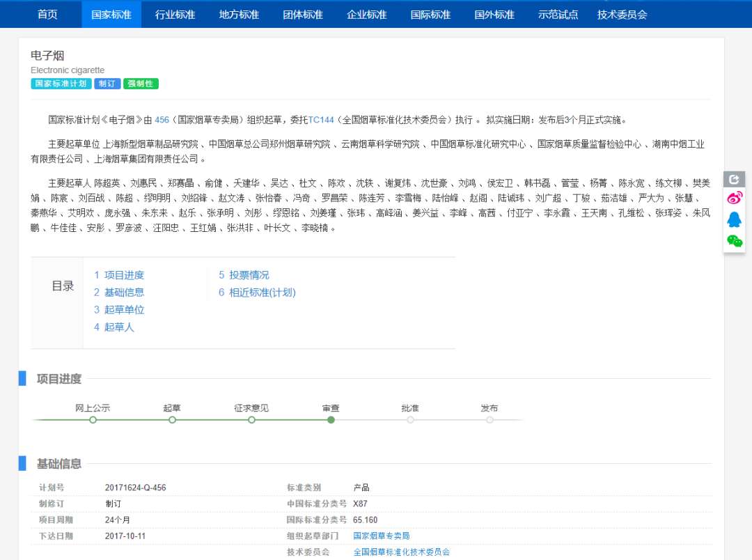Switch to the 首页 tab
Image resolution: width=752 pixels, height=560 pixels.
[x=47, y=13]
